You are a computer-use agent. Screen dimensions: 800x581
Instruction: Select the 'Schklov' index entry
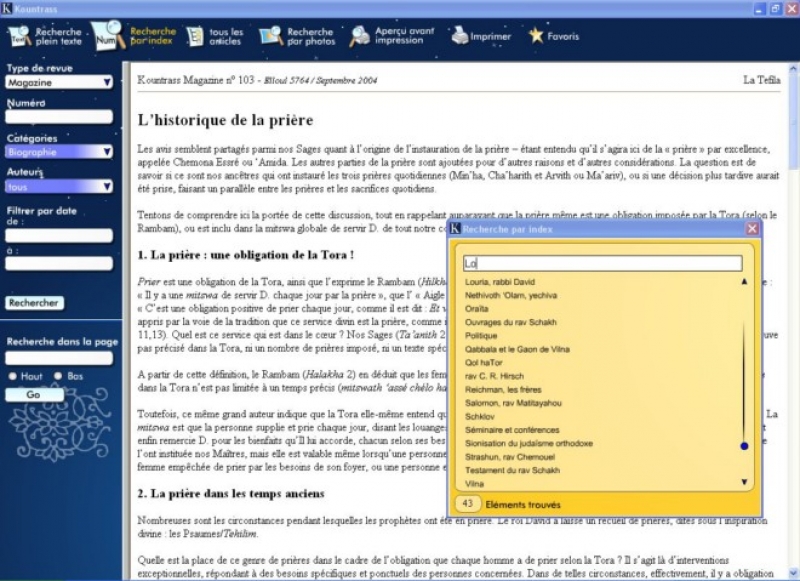(x=480, y=416)
